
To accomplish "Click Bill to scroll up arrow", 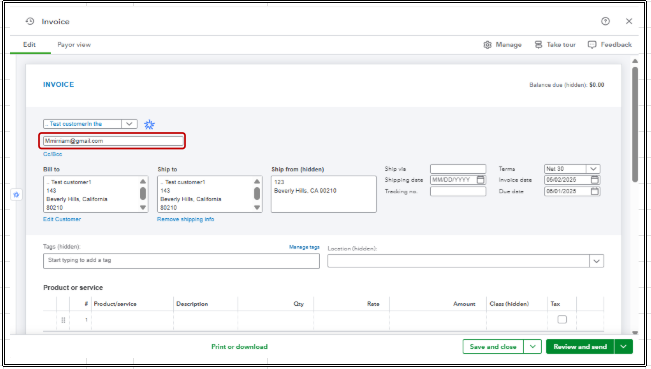I will pyautogui.click(x=143, y=181).
